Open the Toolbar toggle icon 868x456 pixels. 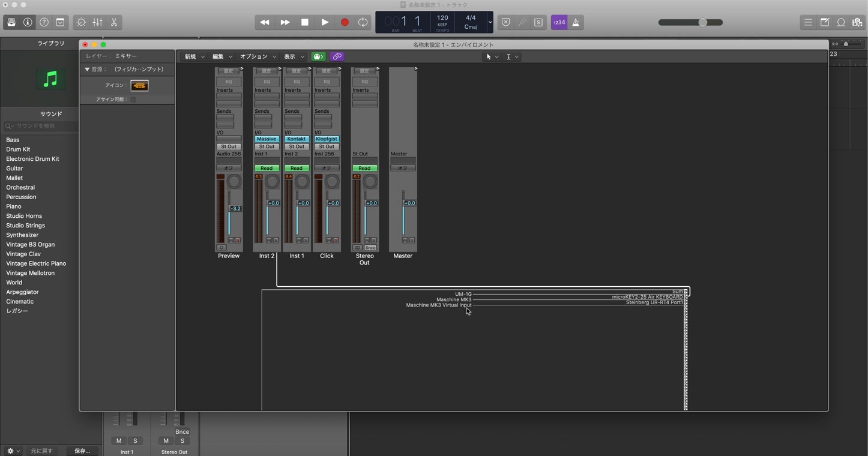[60, 22]
